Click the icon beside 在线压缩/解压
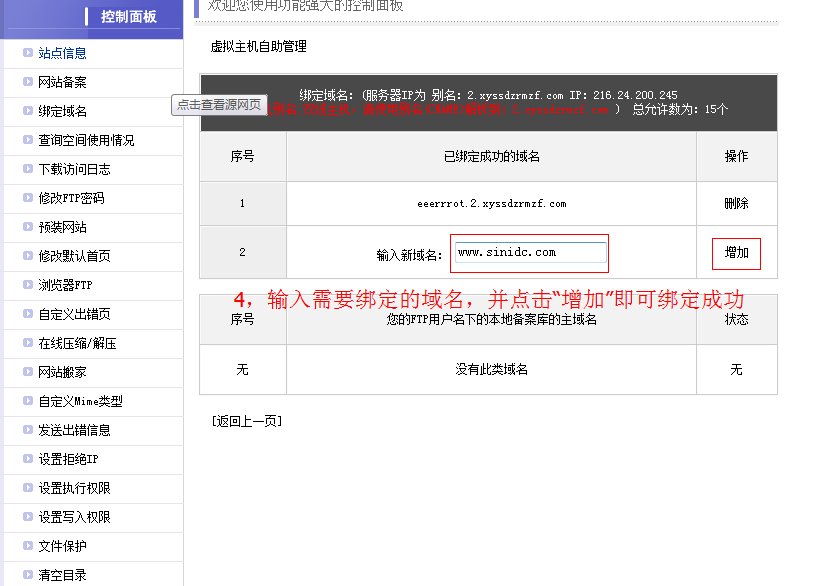The width and height of the screenshot is (831, 586). coord(26,343)
